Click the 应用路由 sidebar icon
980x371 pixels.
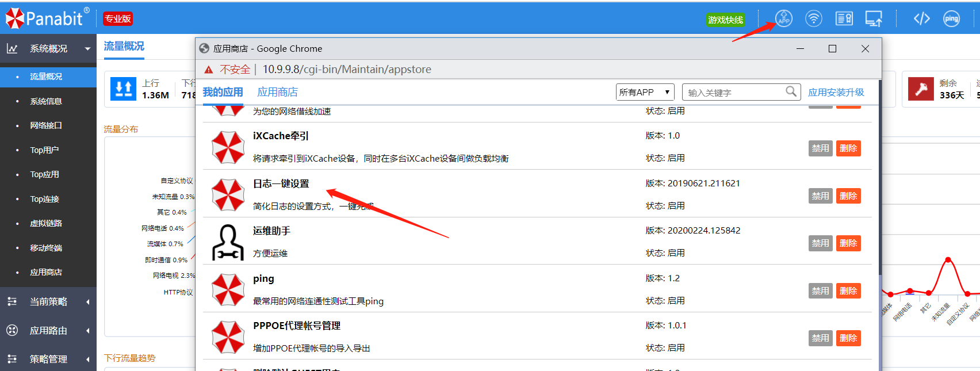click(x=12, y=330)
